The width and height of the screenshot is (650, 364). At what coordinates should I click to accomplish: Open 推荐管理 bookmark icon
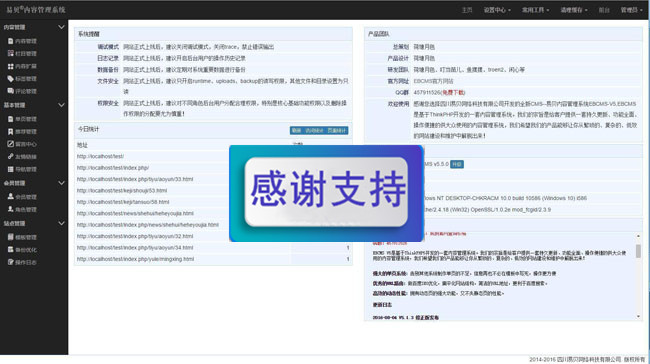[x=10, y=131]
